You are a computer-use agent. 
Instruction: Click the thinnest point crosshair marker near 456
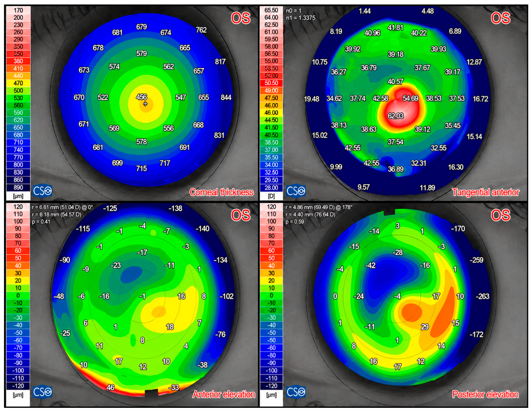145,104
